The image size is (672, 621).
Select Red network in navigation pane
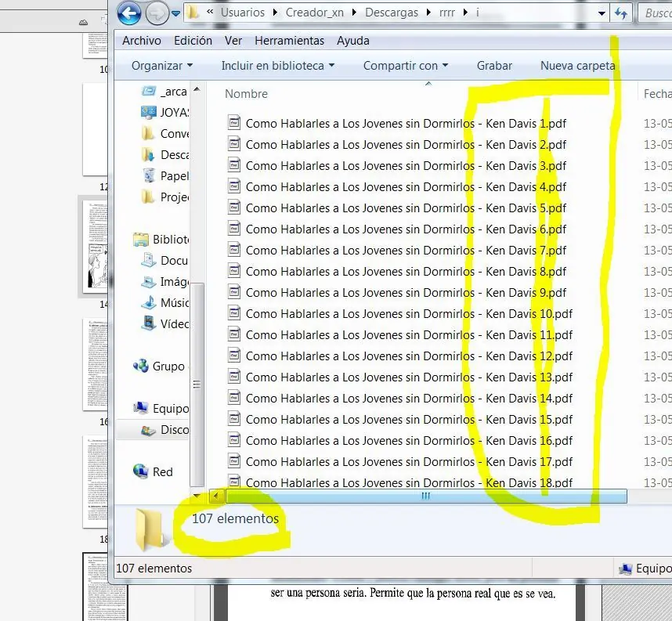click(x=153, y=472)
